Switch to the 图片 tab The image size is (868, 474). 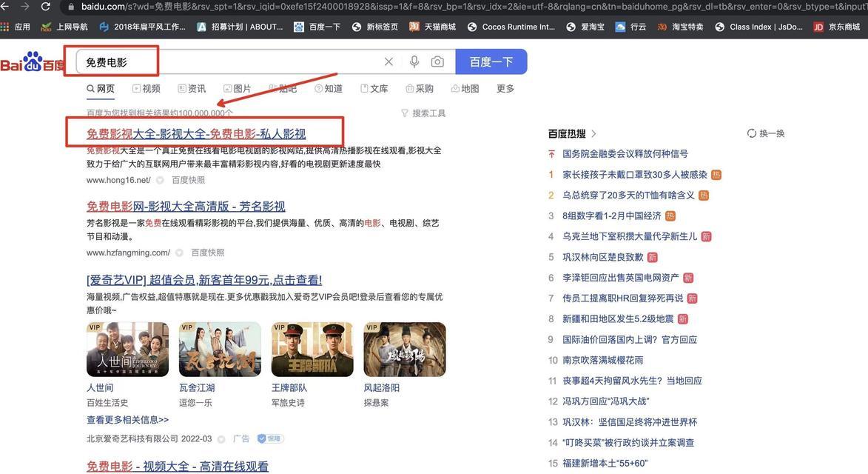(237, 89)
